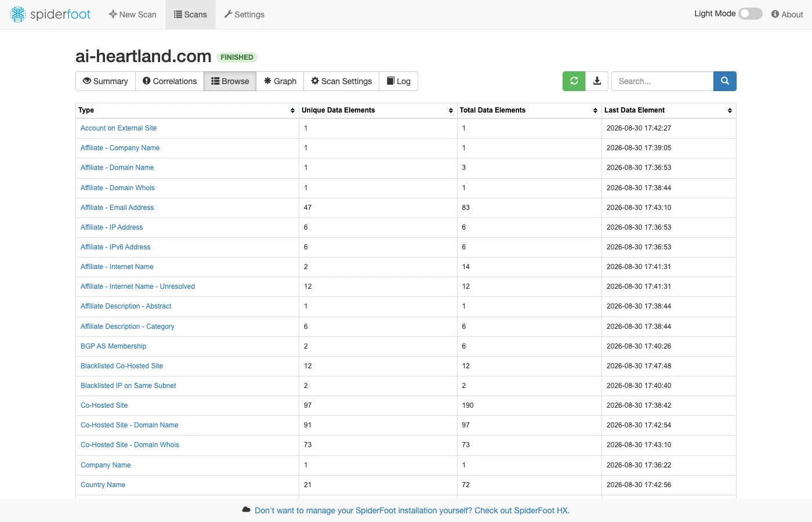Click the green refresh button
The height and width of the screenshot is (522, 812).
(574, 81)
